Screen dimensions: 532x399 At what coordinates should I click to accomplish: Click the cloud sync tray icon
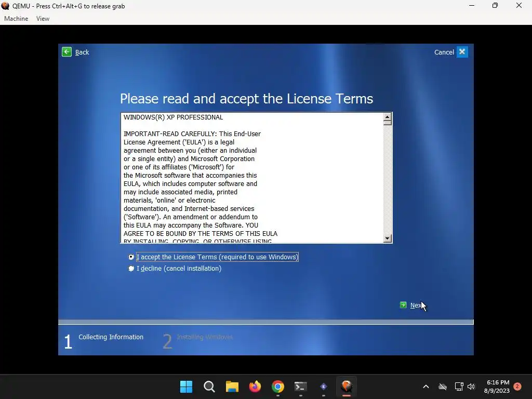(443, 387)
